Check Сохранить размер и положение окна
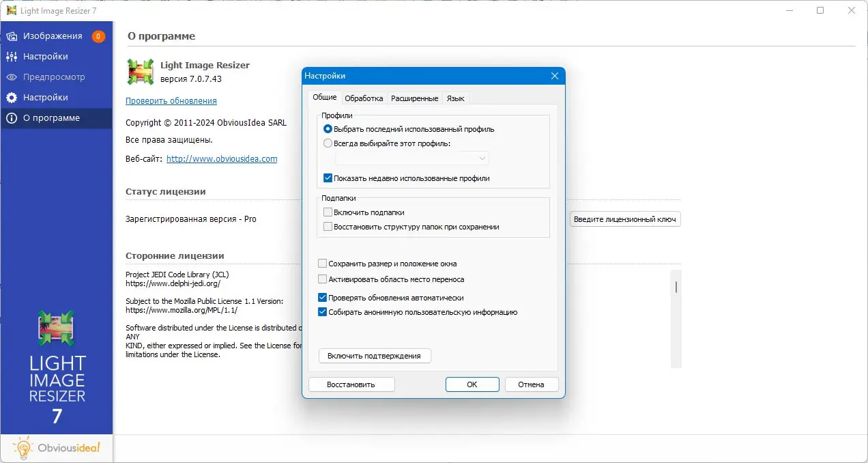 point(323,264)
